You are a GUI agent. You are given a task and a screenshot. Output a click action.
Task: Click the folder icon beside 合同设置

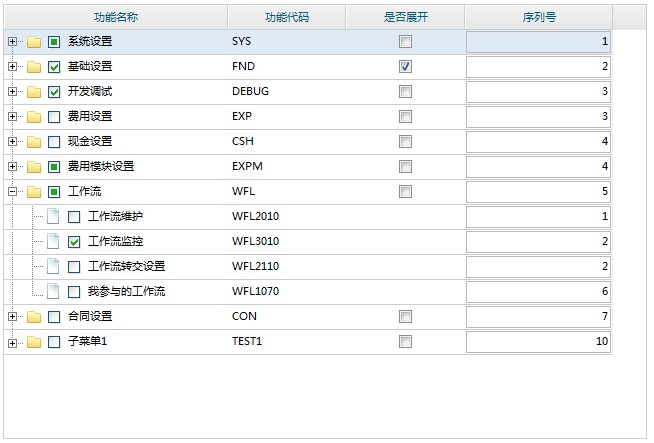click(34, 317)
